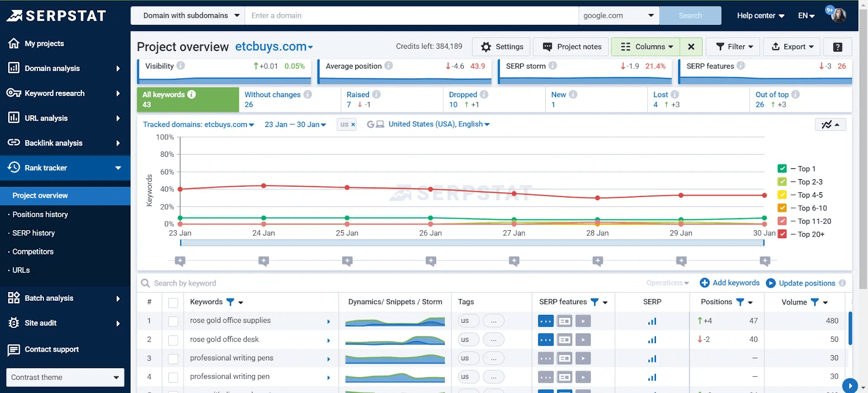
Task: Open SERP chart for rose gold office supplies
Action: coord(652,321)
